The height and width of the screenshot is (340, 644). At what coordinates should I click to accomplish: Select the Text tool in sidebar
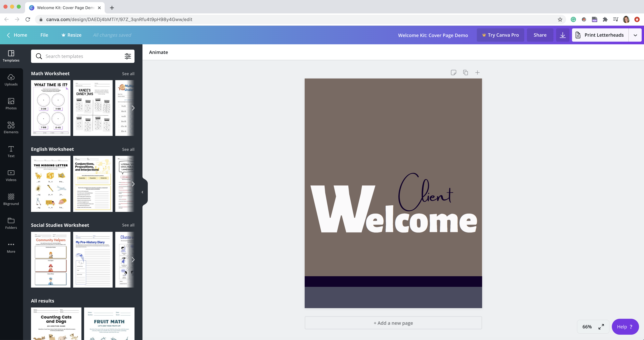point(11,152)
